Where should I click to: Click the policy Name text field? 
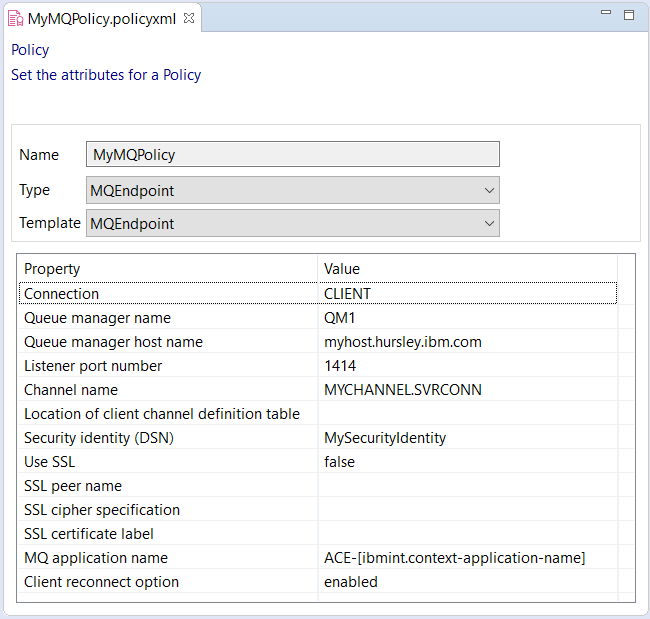(x=292, y=155)
